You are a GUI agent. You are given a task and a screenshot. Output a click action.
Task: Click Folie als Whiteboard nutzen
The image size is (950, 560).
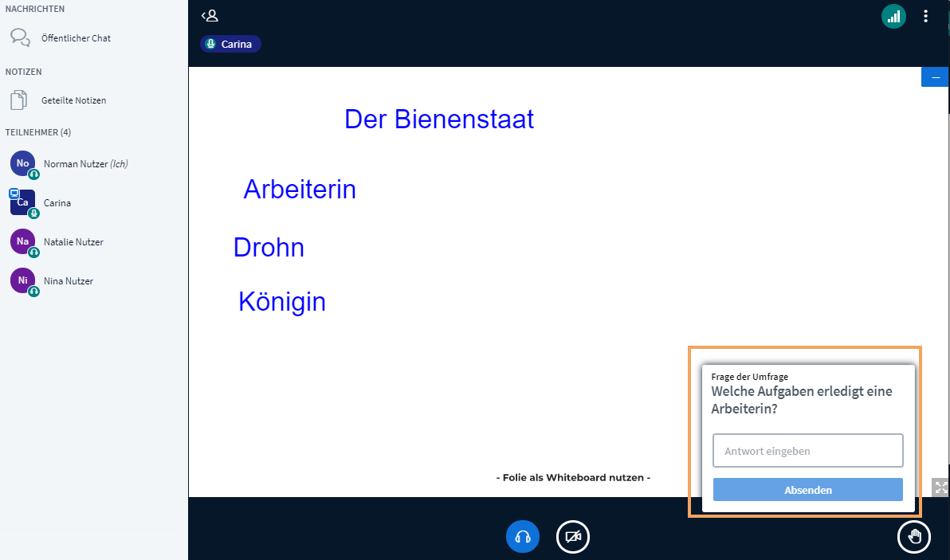tap(573, 477)
